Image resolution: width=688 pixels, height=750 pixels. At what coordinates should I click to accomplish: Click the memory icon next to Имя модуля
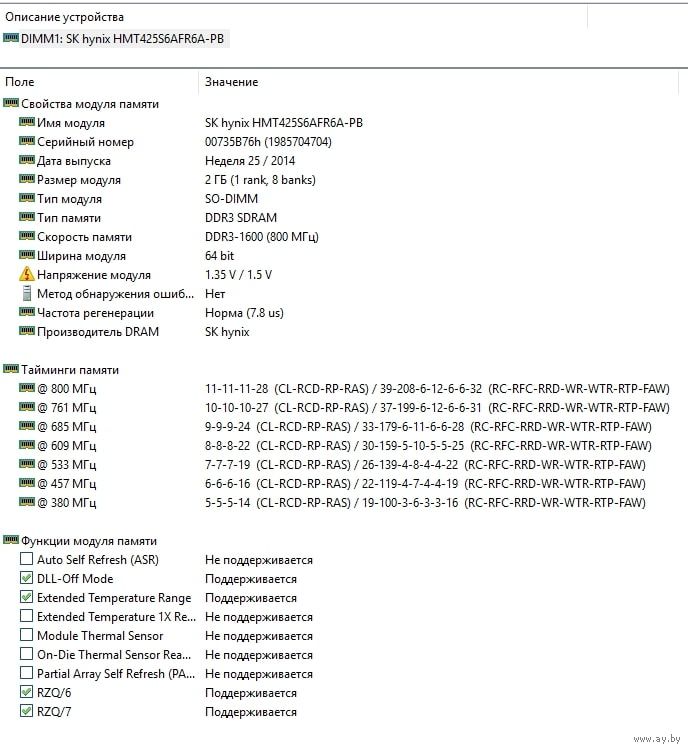[x=27, y=123]
